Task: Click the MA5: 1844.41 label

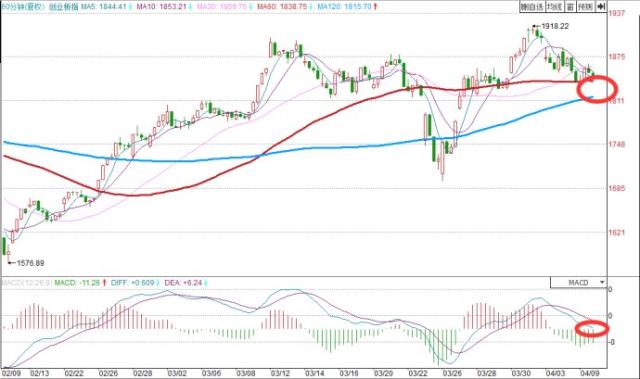Action: 104,7
